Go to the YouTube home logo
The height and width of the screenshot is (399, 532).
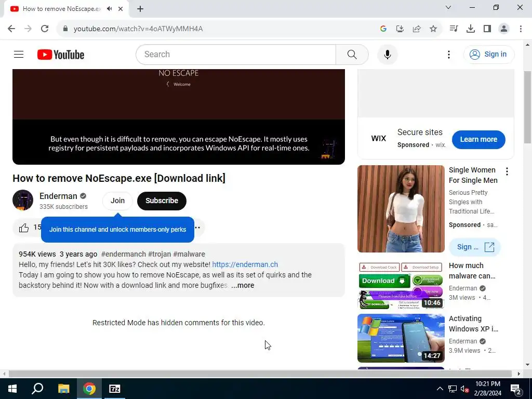(61, 55)
